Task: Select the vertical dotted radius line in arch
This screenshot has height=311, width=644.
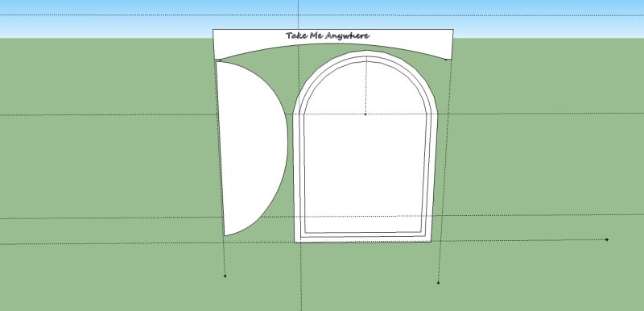Action: coord(366,85)
